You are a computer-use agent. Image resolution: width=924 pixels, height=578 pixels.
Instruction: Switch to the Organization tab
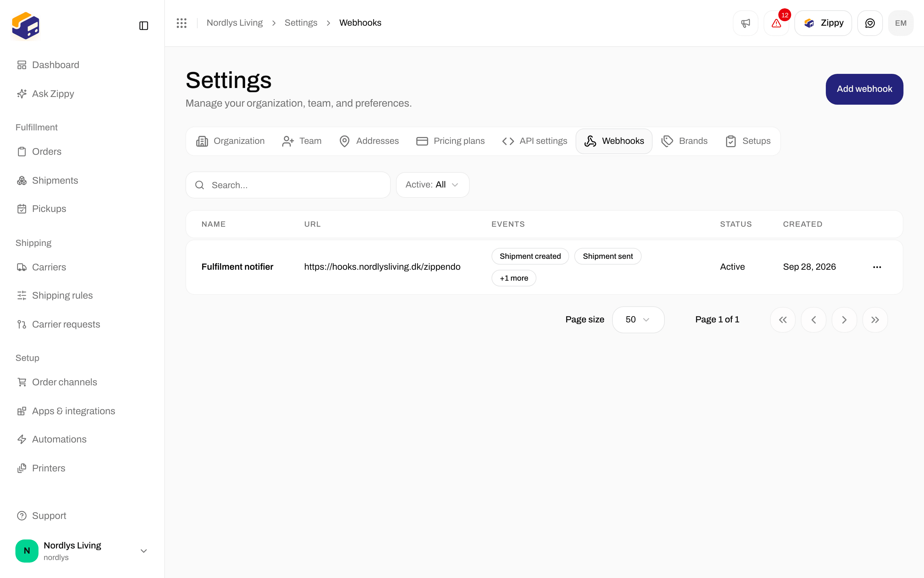pos(230,141)
